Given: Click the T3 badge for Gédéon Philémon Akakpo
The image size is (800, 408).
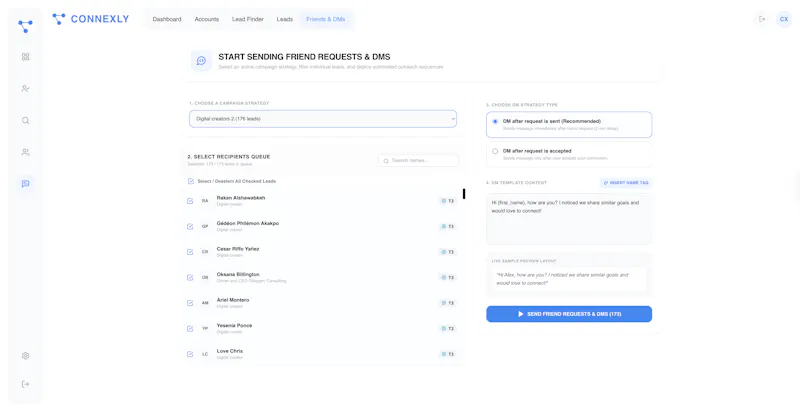Looking at the screenshot, I should pos(447,226).
